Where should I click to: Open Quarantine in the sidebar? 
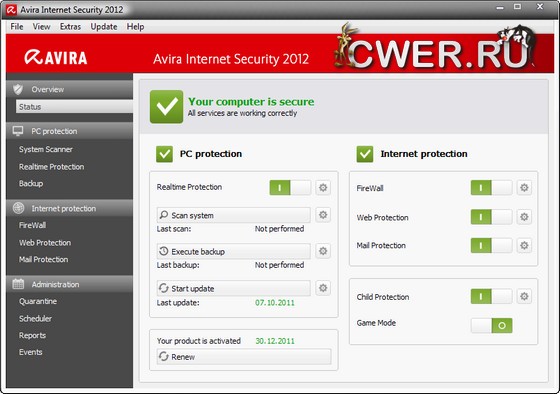point(38,301)
